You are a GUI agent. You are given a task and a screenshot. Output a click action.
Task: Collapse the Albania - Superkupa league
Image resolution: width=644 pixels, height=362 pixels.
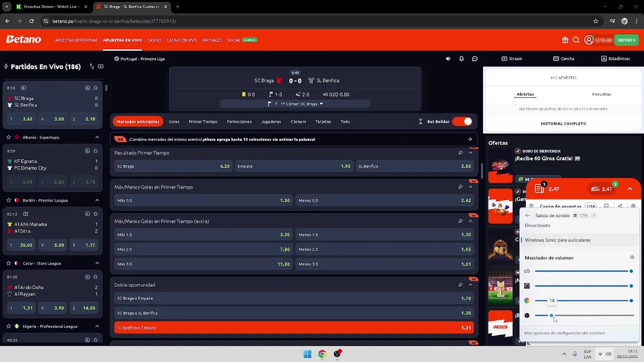[x=97, y=137]
